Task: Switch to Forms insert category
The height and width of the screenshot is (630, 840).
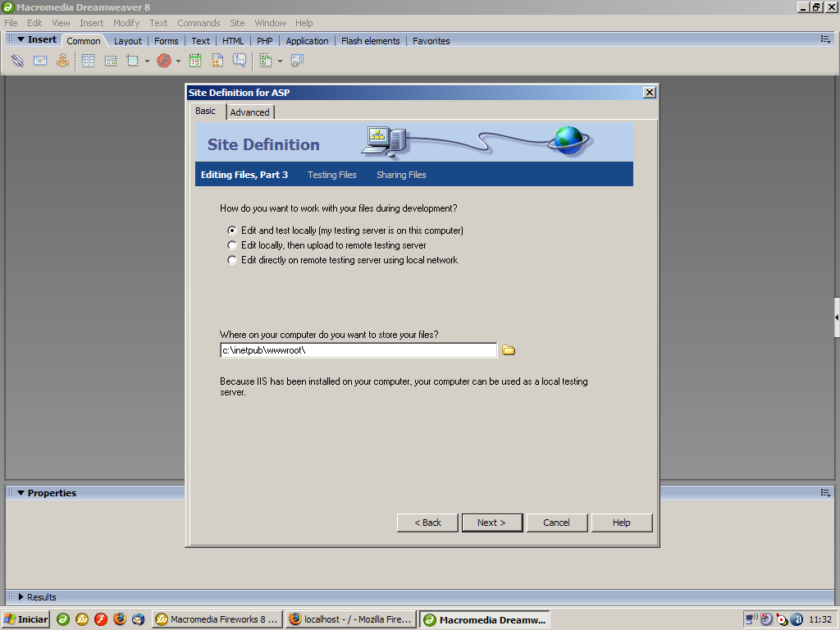Action: click(166, 41)
